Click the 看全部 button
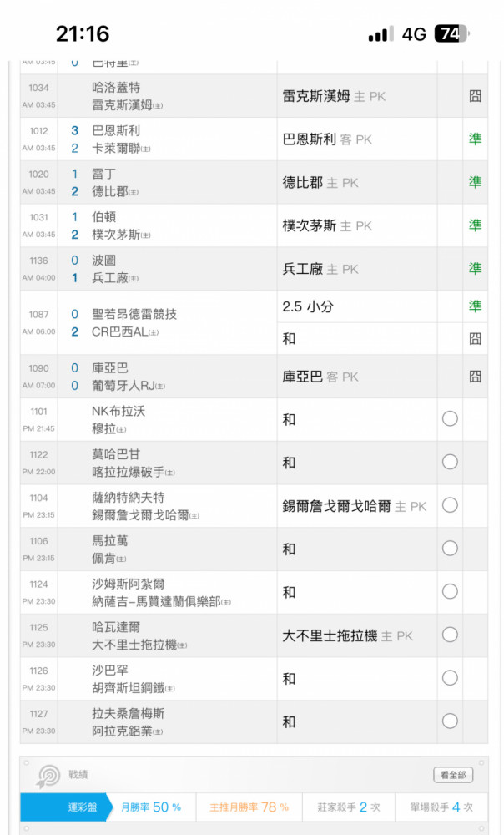 [x=453, y=775]
